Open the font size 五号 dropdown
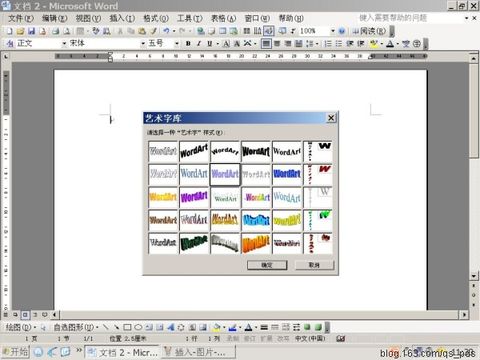Screen dimensions: 480x360 coord(177,44)
